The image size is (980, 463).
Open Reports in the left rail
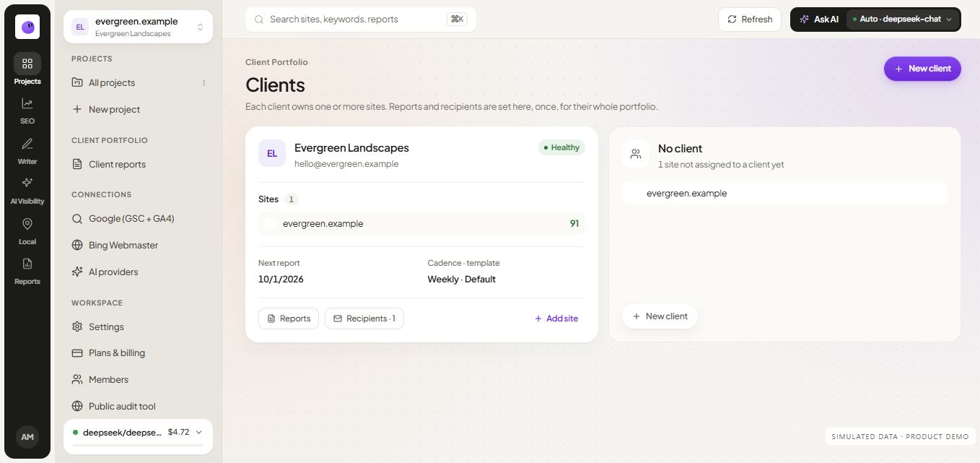coord(27,271)
